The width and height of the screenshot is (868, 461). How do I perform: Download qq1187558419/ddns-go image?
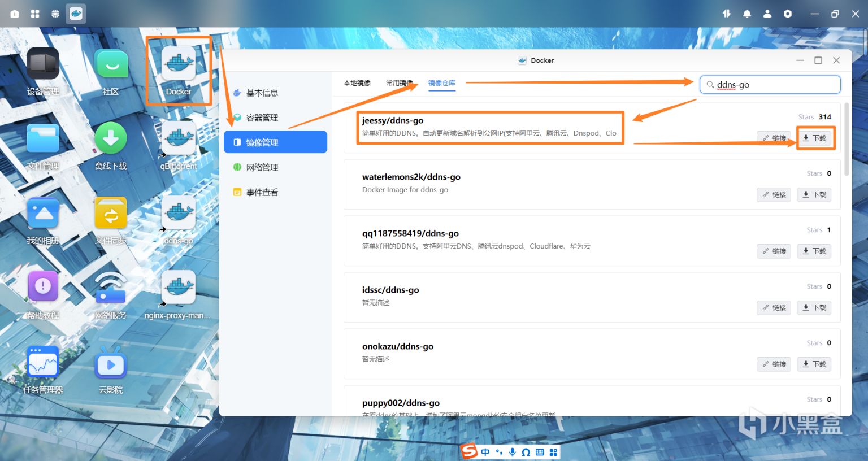[x=814, y=251]
